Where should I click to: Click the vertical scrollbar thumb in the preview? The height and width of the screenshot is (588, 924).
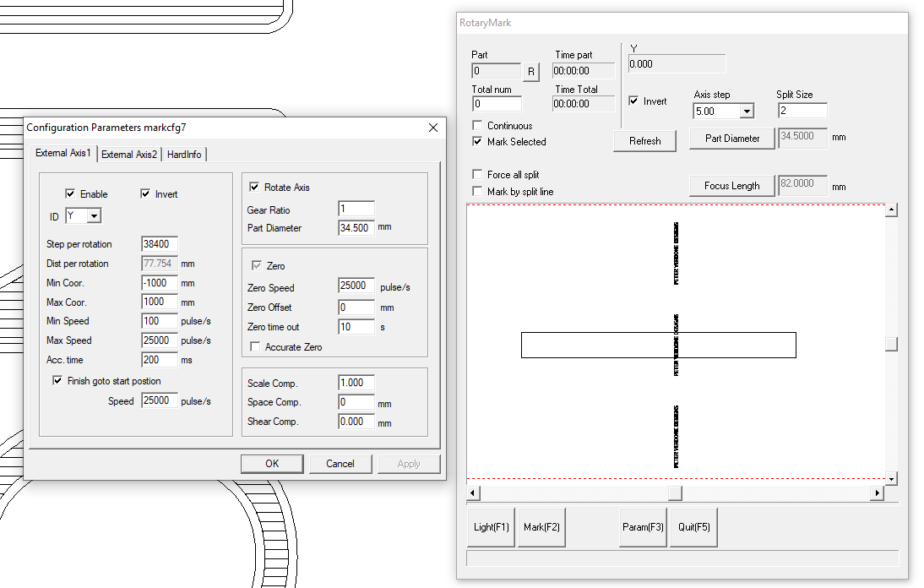point(890,344)
